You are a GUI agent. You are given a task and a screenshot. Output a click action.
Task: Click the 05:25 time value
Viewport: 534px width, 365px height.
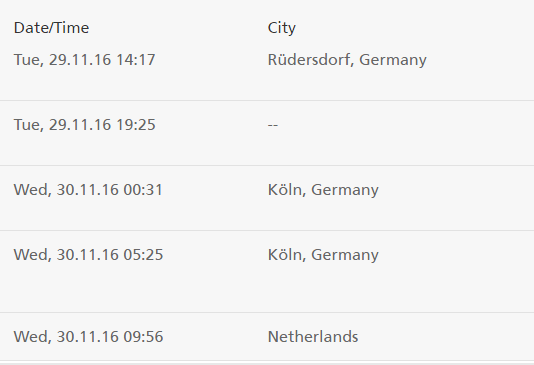143,255
